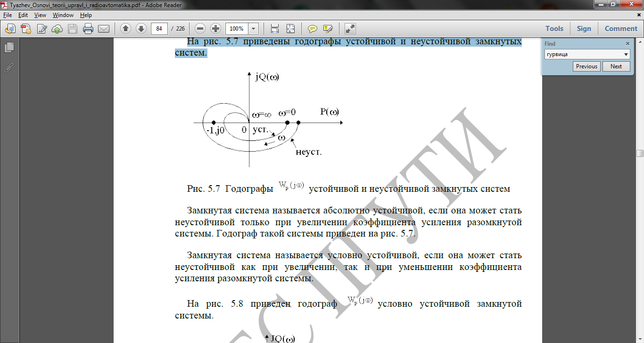This screenshot has width=644, height=343.
Task: Open the zoom level dropdown
Action: tap(254, 29)
